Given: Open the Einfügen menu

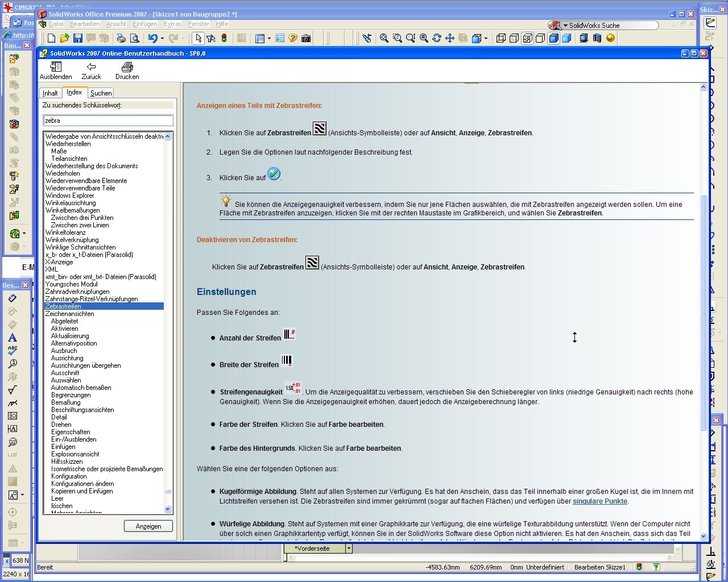Looking at the screenshot, I should [145, 24].
